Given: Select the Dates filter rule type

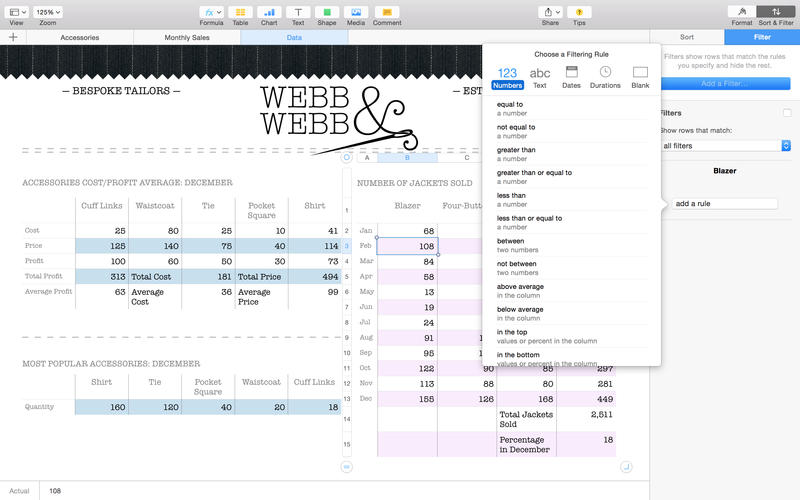Looking at the screenshot, I should pyautogui.click(x=572, y=77).
